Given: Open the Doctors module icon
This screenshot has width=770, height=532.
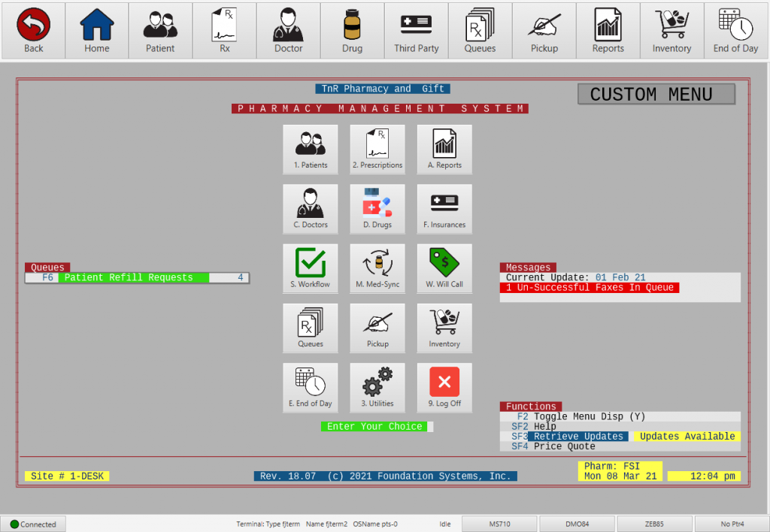Looking at the screenshot, I should coord(310,208).
